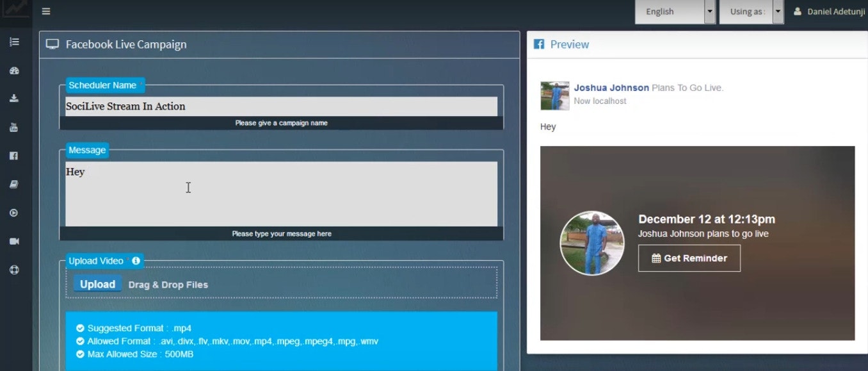
Task: Click the Get Reminder button in preview
Action: pyautogui.click(x=689, y=258)
